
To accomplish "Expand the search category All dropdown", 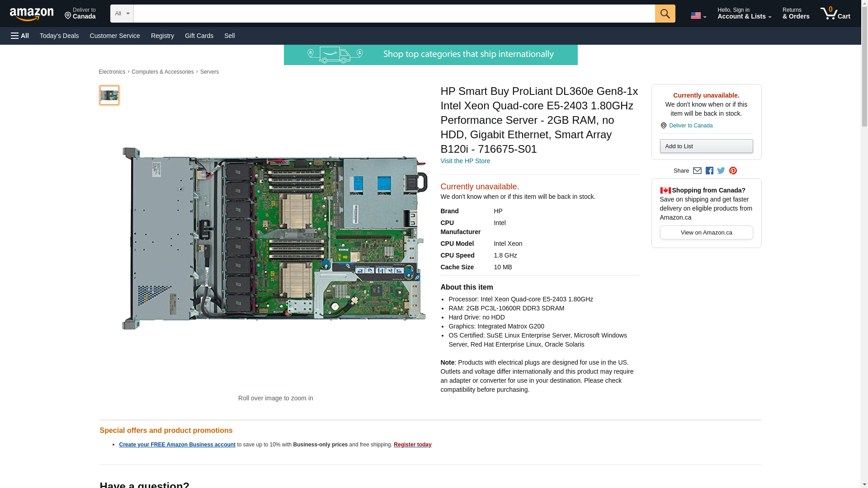I will 122,14.
